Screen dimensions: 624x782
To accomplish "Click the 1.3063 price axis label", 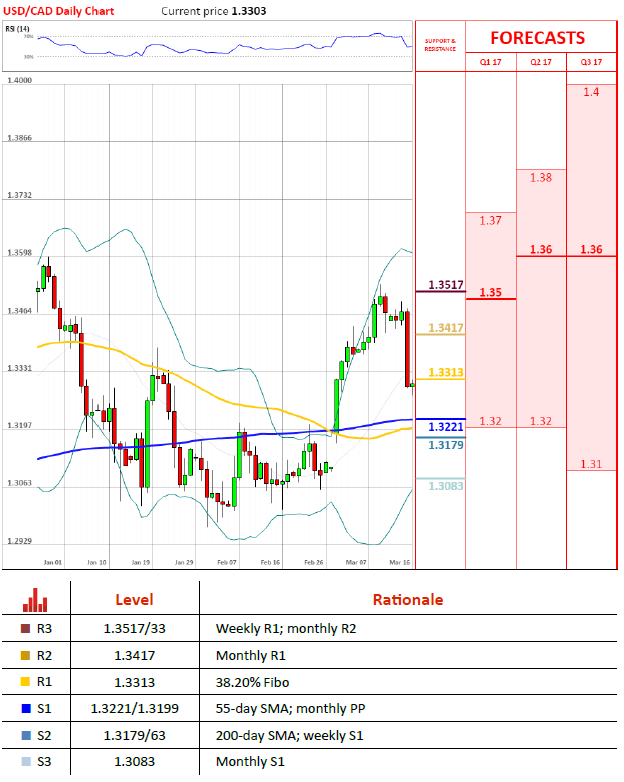I will coord(19,483).
